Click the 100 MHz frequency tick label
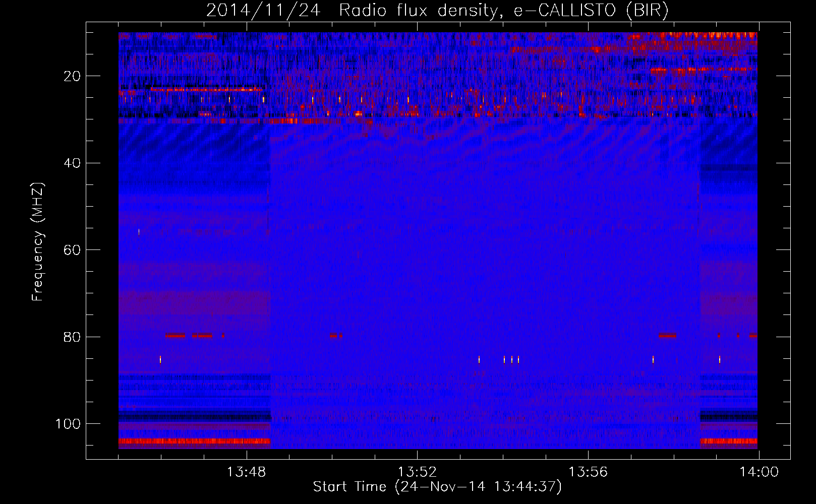 pyautogui.click(x=68, y=424)
